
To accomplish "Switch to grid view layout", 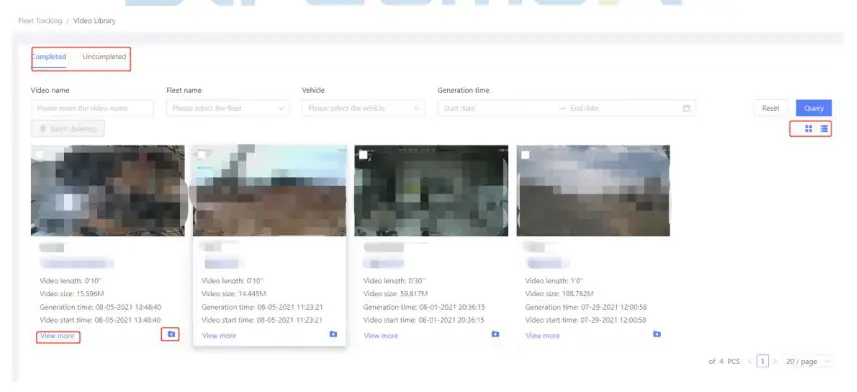I will [x=808, y=128].
